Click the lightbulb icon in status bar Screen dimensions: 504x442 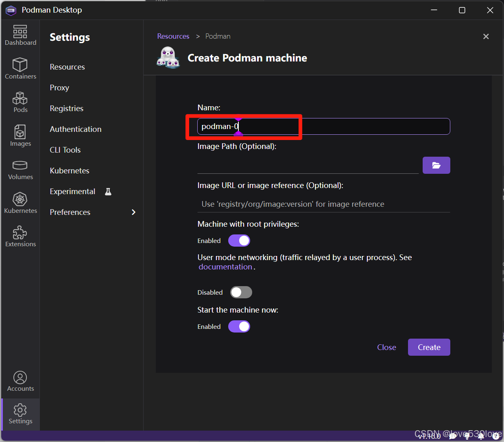pyautogui.click(x=467, y=436)
